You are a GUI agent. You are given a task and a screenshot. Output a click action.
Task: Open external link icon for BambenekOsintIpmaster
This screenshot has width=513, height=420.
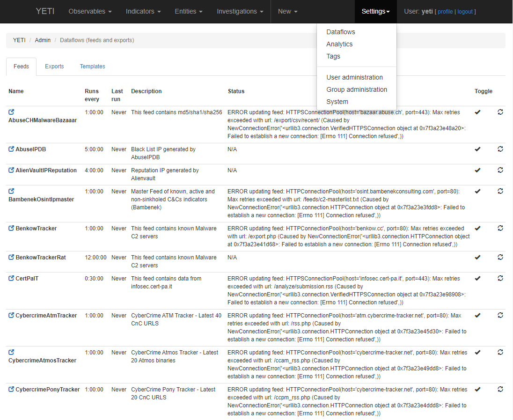[11, 191]
